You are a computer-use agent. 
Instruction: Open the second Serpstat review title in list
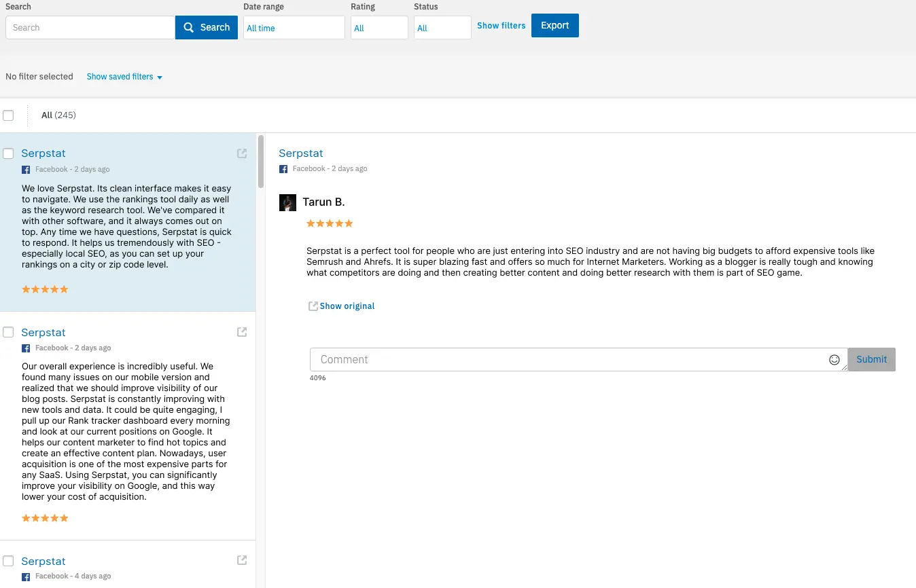[x=43, y=333]
